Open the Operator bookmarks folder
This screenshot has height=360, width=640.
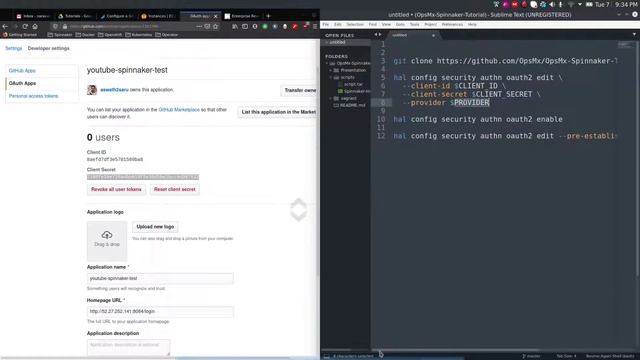click(167, 35)
